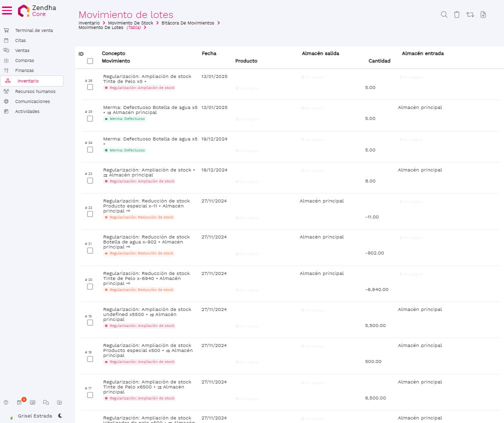This screenshot has width=504, height=423.
Task: Click the trash delete icon
Action: point(457,15)
